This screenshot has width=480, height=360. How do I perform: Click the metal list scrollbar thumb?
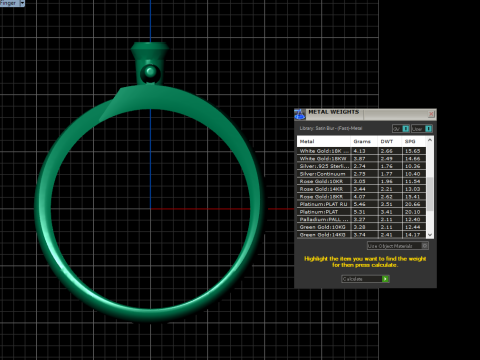[x=430, y=194]
